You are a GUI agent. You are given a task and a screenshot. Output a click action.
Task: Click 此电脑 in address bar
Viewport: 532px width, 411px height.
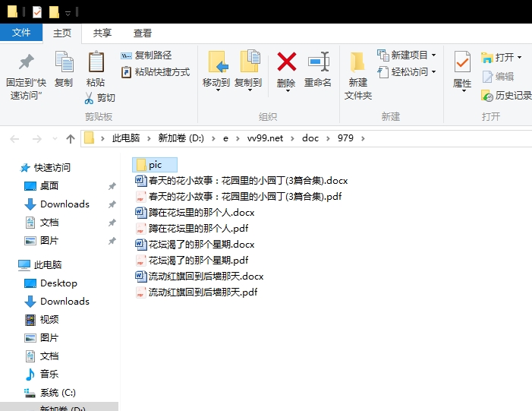pos(126,138)
